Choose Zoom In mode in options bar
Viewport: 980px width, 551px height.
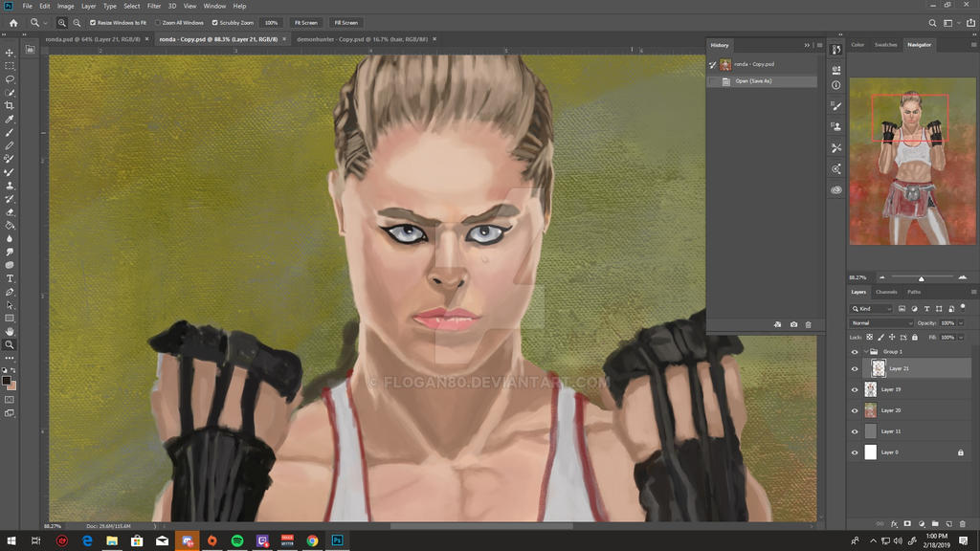pyautogui.click(x=62, y=23)
